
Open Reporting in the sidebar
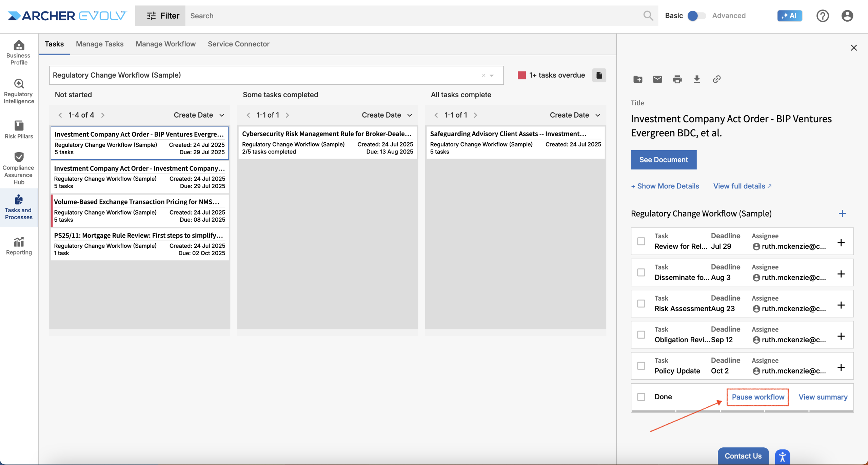click(19, 246)
